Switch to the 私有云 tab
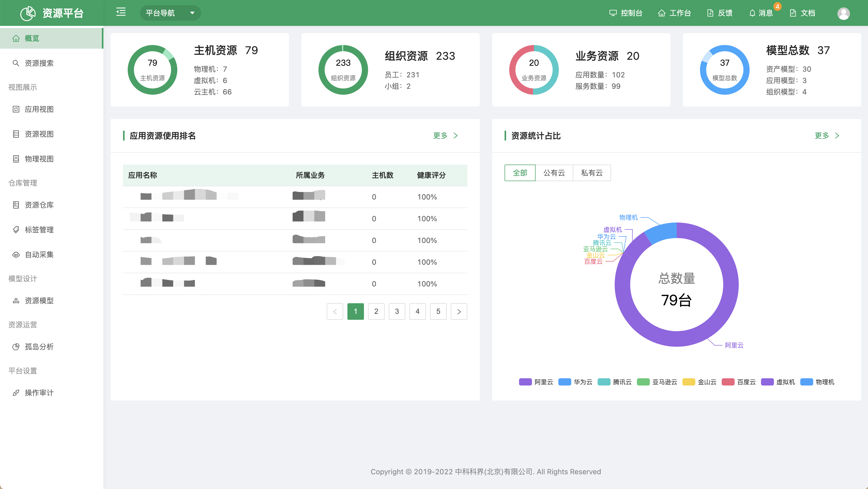Screen dimensions: 868x489 (592, 173)
